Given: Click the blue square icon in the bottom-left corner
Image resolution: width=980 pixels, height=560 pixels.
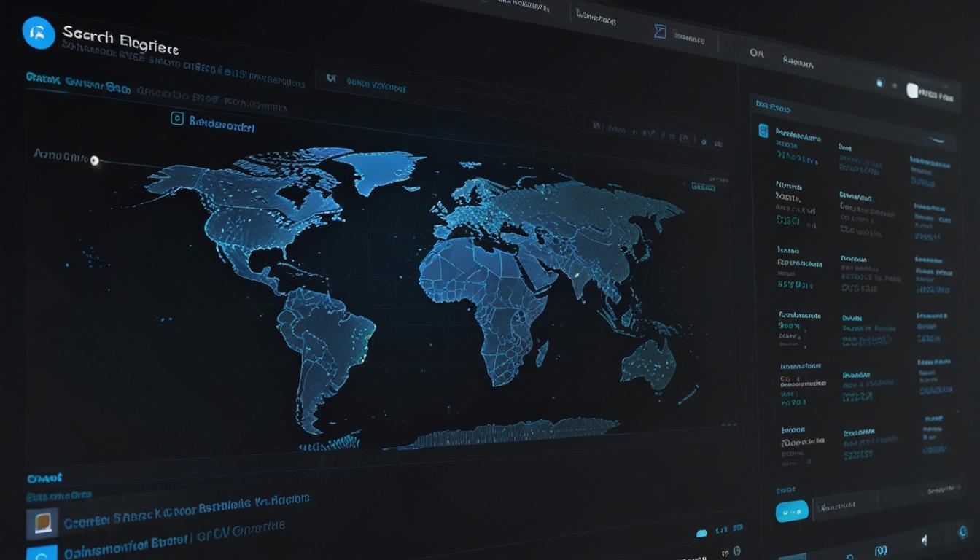Looking at the screenshot, I should tap(41, 552).
